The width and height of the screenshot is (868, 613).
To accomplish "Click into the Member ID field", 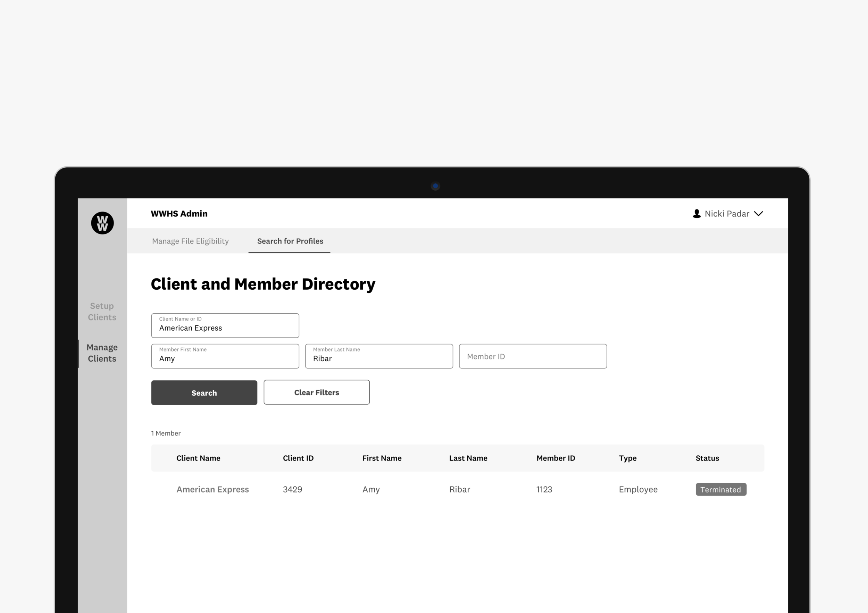I will [533, 356].
